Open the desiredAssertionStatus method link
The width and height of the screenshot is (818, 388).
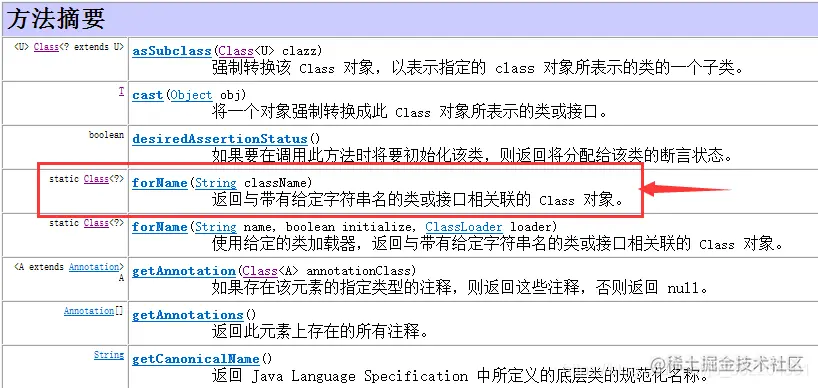[220, 139]
